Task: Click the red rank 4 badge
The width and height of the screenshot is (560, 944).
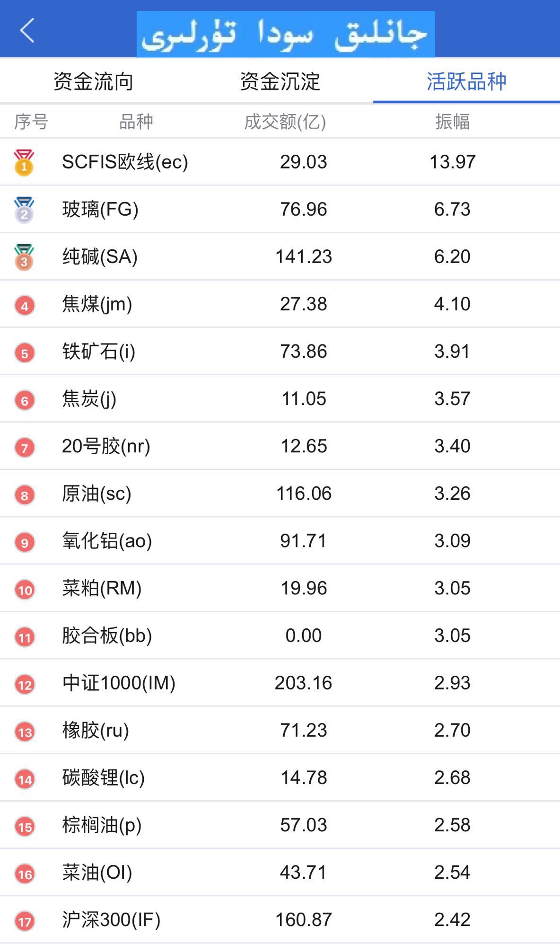Action: coord(25,305)
